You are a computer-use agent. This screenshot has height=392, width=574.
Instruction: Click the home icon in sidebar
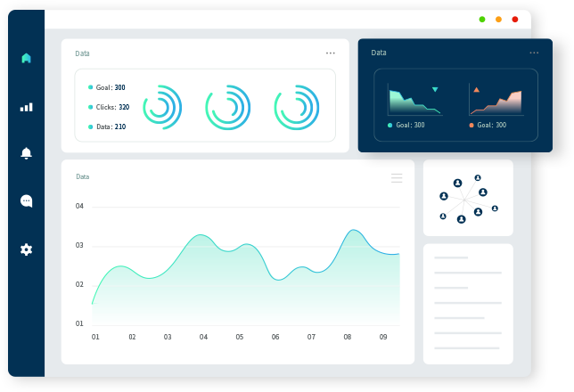pyautogui.click(x=26, y=59)
